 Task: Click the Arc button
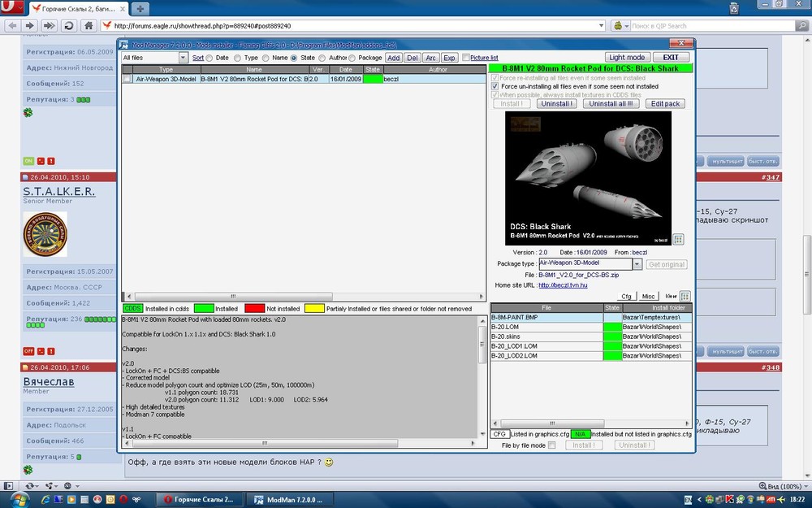point(431,58)
